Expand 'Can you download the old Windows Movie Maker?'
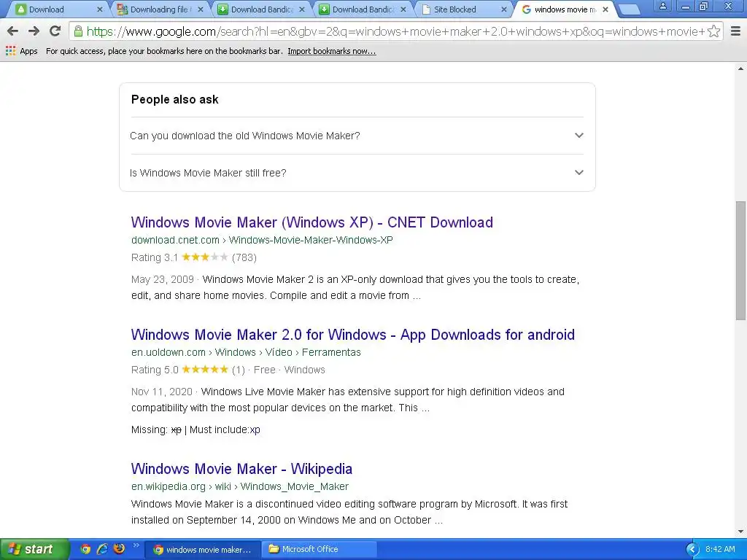This screenshot has height=560, width=747. pos(357,136)
